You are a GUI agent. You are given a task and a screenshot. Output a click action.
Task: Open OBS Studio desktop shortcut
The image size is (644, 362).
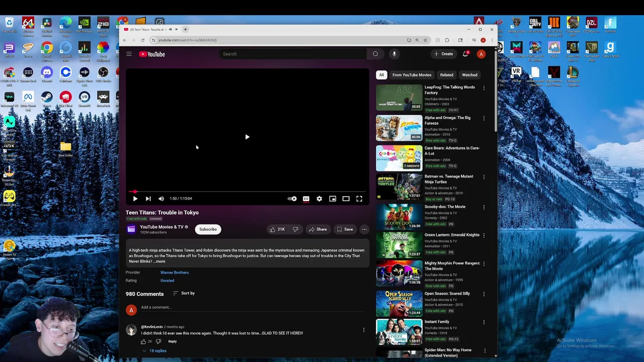tap(103, 75)
